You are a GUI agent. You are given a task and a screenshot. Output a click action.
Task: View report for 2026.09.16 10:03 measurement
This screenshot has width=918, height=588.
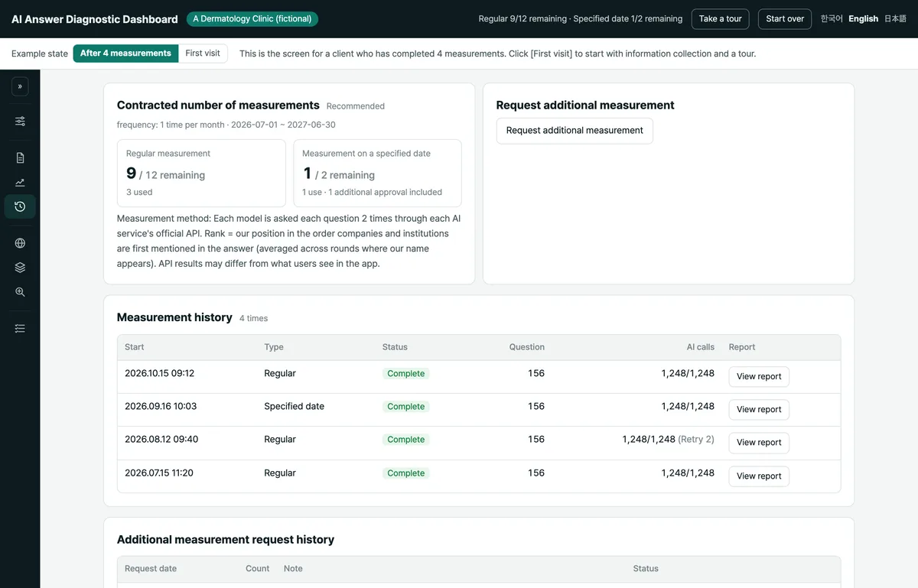tap(759, 409)
